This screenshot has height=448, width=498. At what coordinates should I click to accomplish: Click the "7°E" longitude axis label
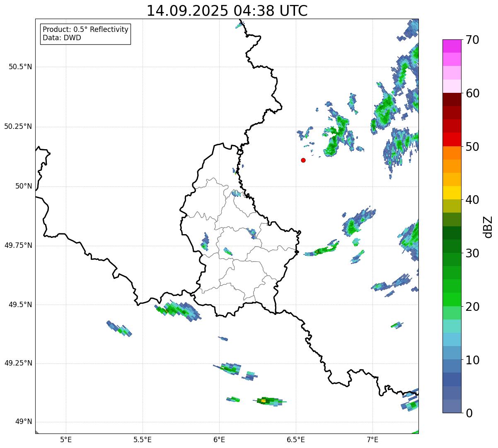372,439
